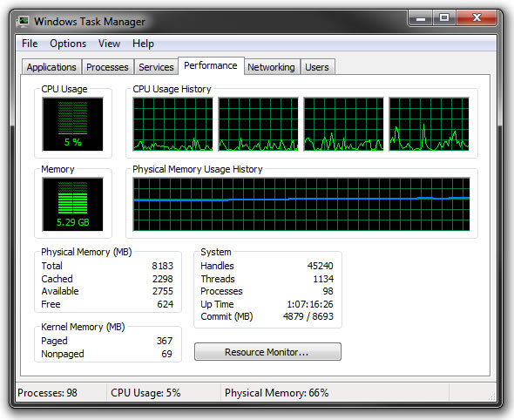
Task: Click the Up Time value 1:07:16:26
Action: tap(310, 304)
